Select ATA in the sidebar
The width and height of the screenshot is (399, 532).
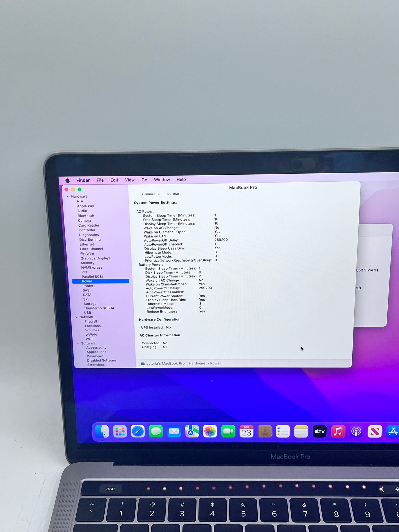tap(80, 201)
